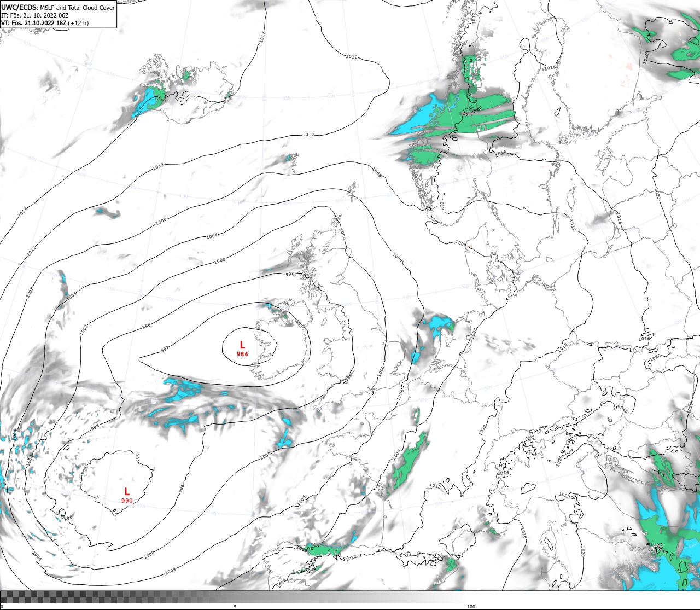Click the red 'L' marker above 986
Screen dimensions: 700x610
(x=242, y=345)
